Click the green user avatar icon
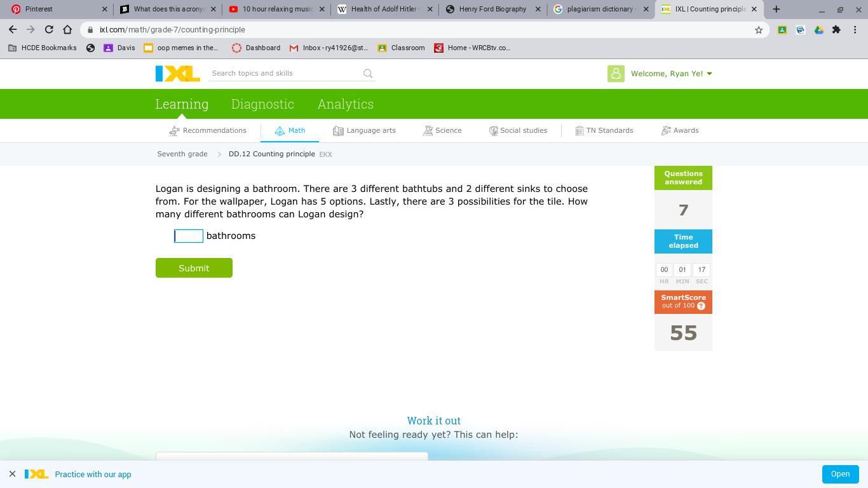Image resolution: width=868 pixels, height=488 pixels. [x=616, y=74]
